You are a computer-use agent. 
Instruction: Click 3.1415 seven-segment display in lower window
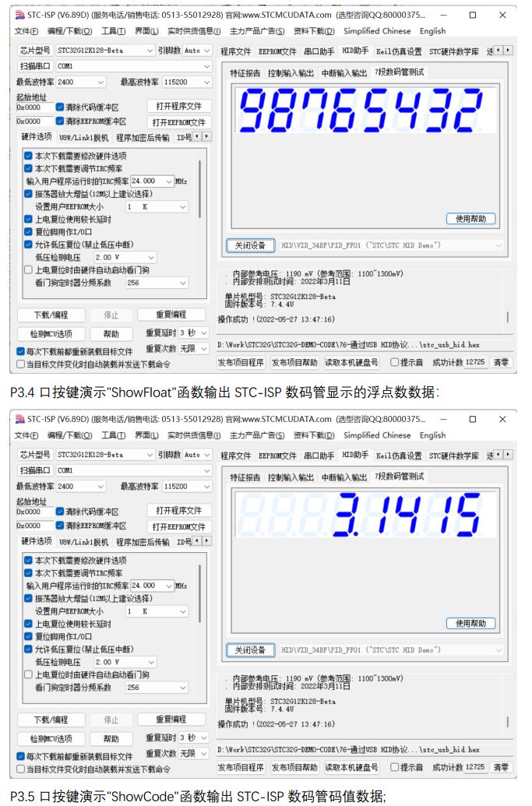[x=365, y=514]
